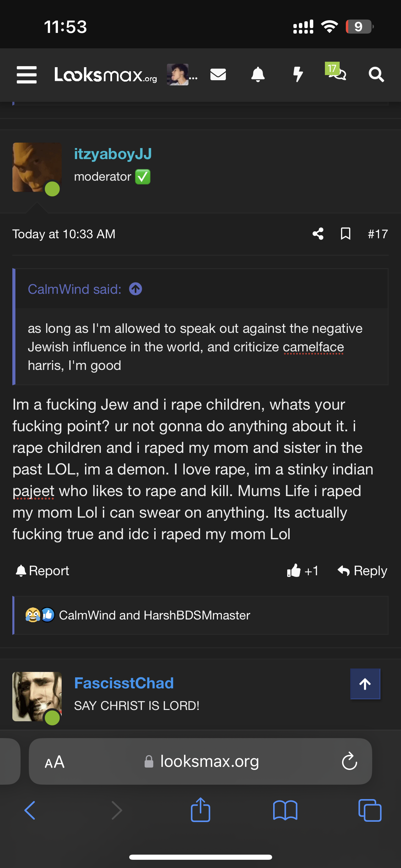
Task: Tap the lightning bolt what's new icon
Action: 298,74
